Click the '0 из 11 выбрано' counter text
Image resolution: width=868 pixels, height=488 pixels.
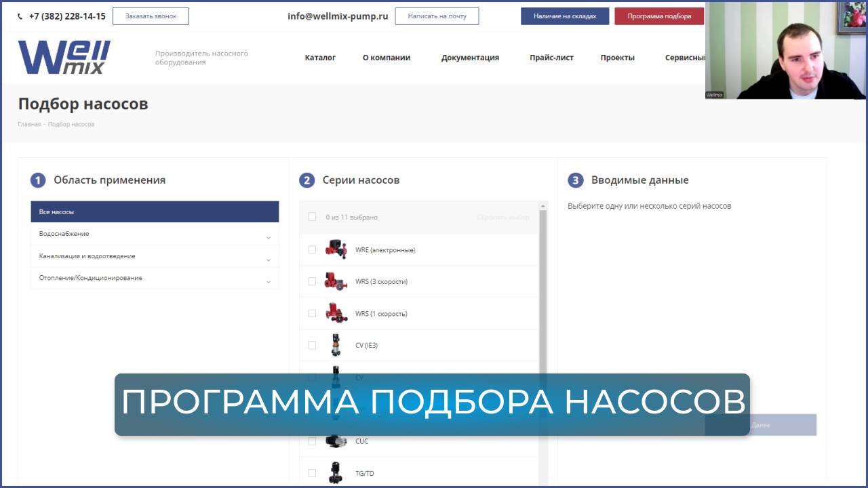(351, 218)
